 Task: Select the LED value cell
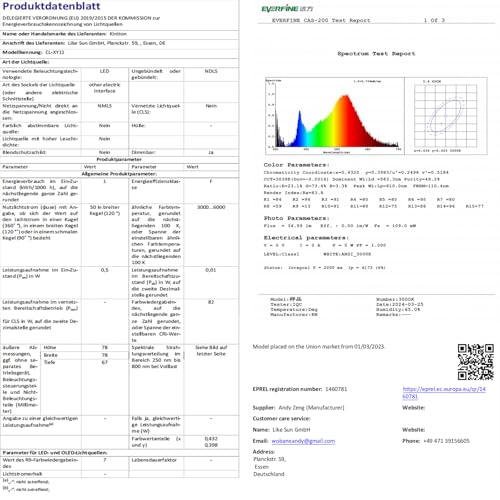pyautogui.click(x=104, y=71)
